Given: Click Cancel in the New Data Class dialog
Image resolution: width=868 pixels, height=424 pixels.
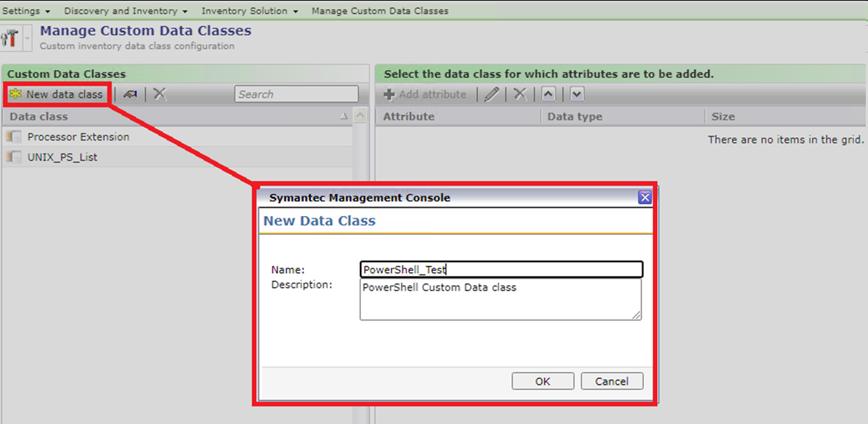Looking at the screenshot, I should (x=612, y=382).
